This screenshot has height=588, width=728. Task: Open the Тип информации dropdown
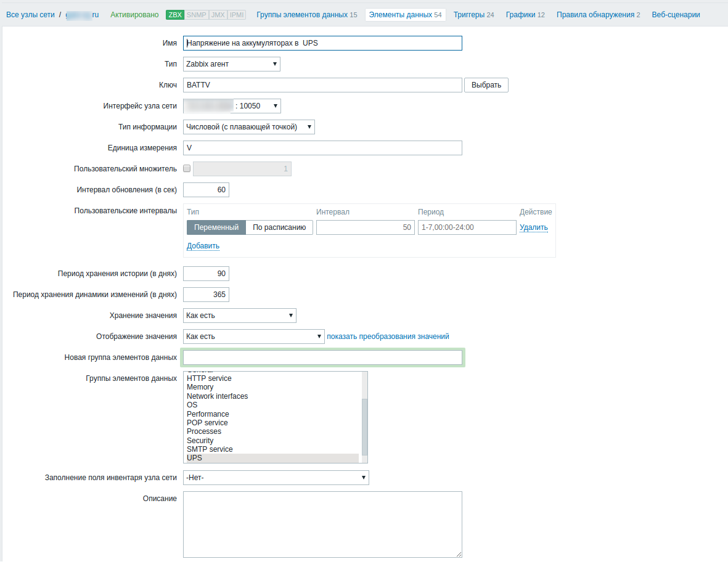click(x=248, y=127)
